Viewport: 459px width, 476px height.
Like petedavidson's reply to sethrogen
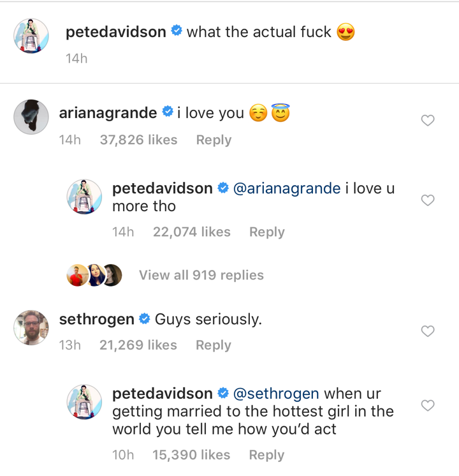pos(428,406)
